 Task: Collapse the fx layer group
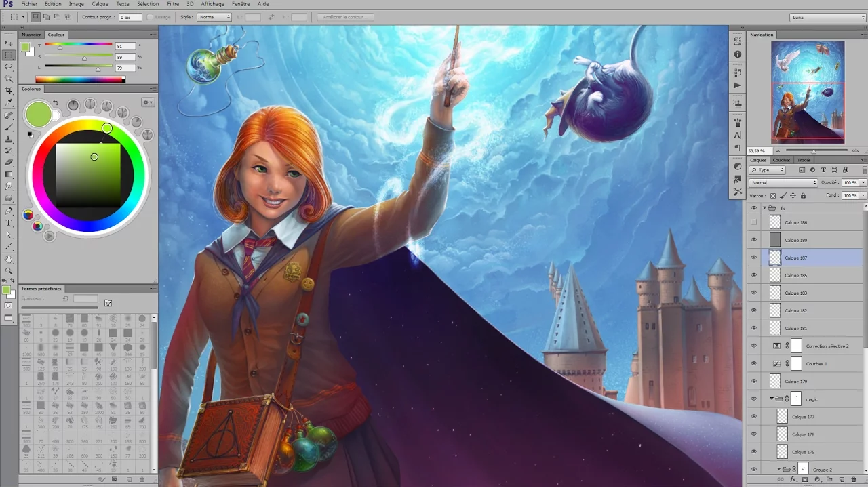[x=764, y=208]
